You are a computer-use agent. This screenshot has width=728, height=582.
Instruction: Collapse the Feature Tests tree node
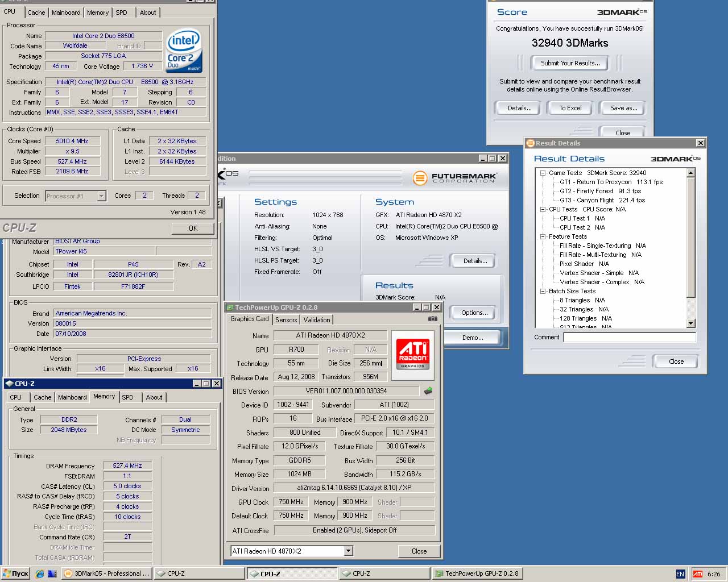click(543, 236)
